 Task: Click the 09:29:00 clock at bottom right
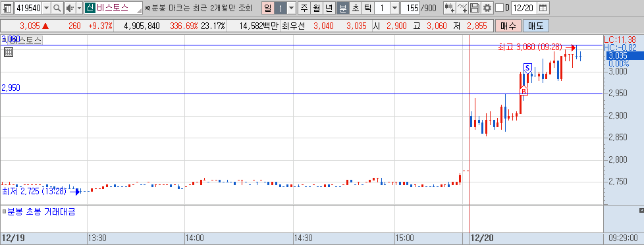pyautogui.click(x=623, y=238)
